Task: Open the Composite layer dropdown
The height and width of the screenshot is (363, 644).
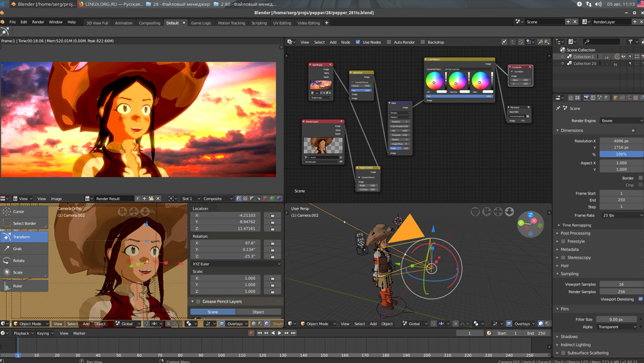Action: pyautogui.click(x=218, y=199)
